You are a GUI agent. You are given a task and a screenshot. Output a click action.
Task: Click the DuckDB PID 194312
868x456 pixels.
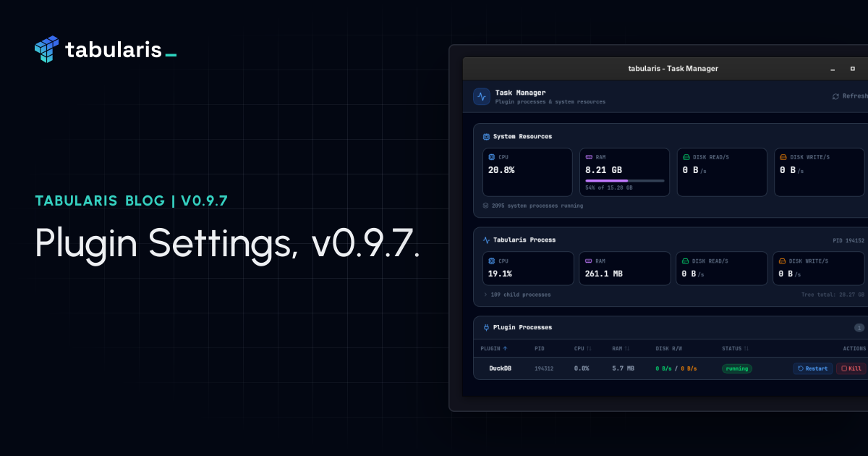(x=544, y=368)
